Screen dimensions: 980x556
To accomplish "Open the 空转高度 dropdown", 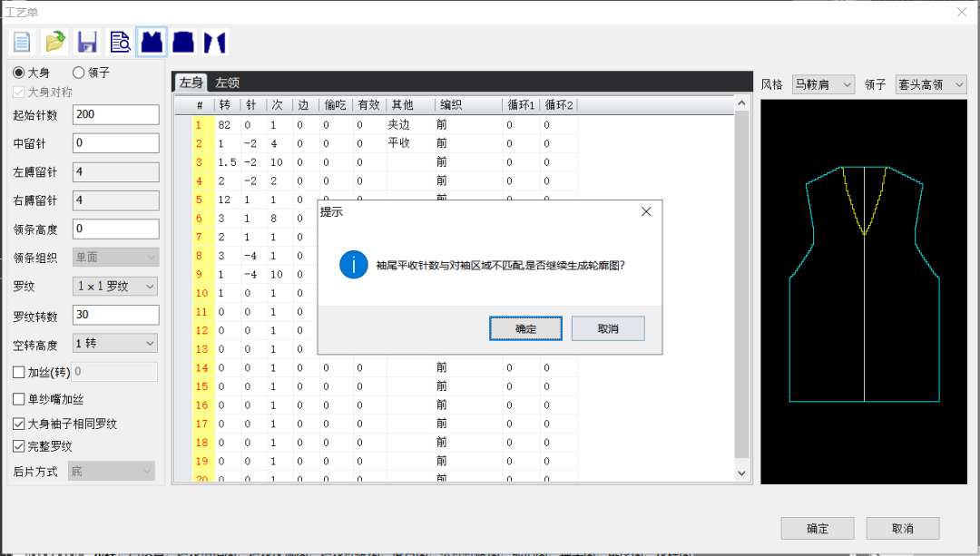I will point(115,343).
